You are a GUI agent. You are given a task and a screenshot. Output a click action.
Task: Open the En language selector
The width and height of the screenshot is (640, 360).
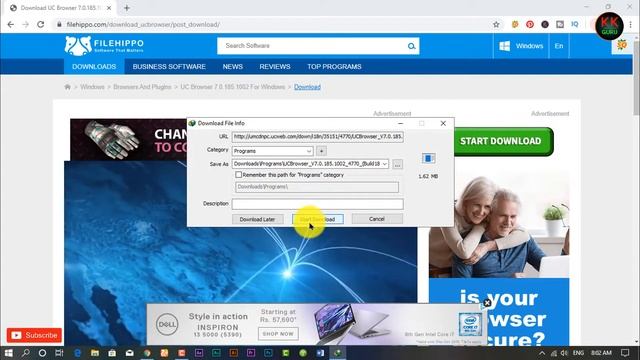559,46
